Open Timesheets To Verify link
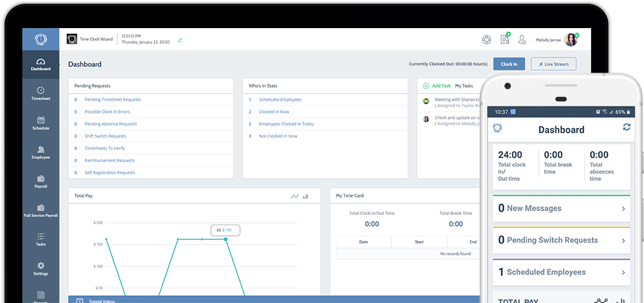Screen dimensions: 644x303 pos(104,148)
